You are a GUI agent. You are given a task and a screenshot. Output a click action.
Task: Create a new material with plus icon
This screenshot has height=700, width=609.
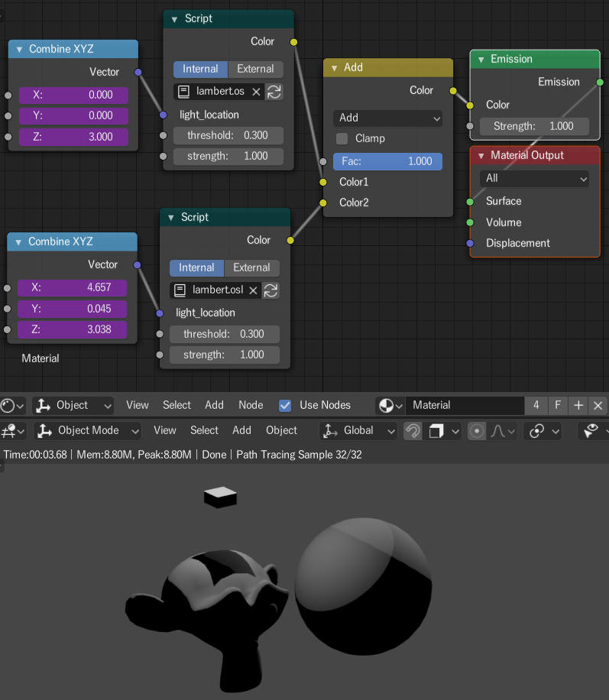click(578, 405)
